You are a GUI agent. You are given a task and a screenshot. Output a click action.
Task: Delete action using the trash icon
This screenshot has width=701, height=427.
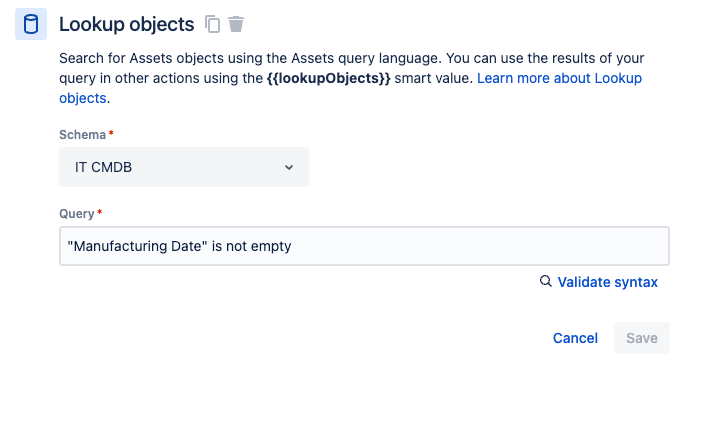236,24
